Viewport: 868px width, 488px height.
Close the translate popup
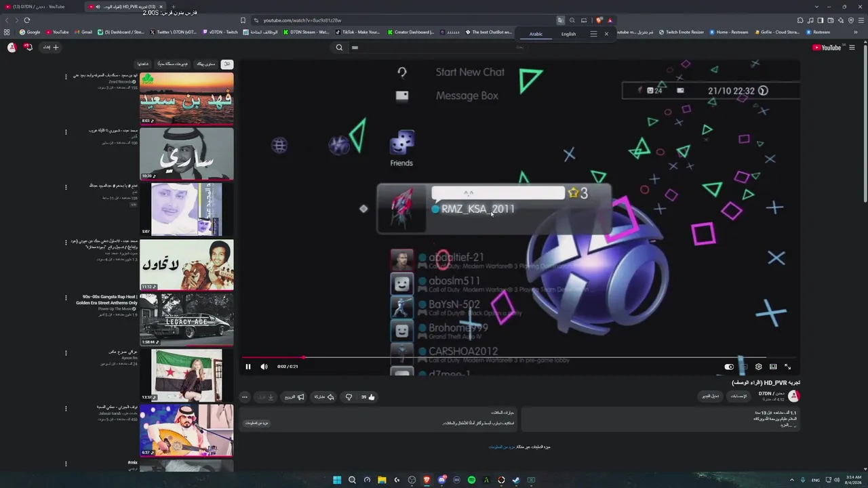tap(606, 34)
